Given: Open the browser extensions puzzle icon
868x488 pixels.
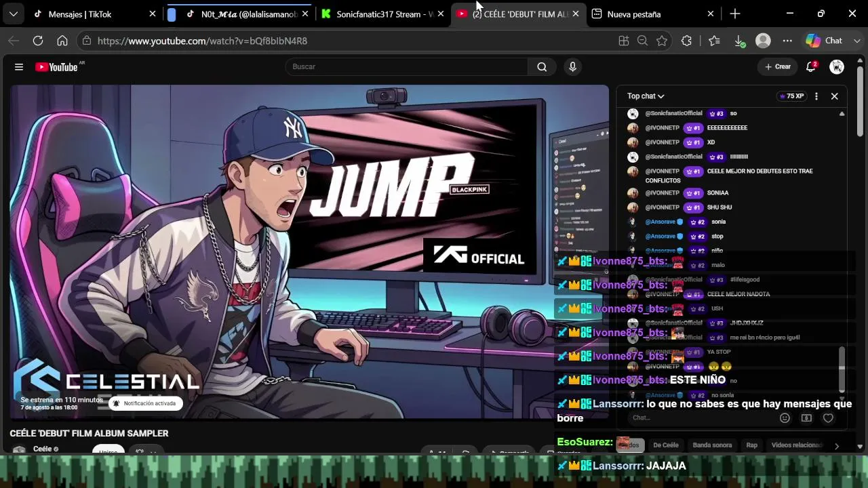Looking at the screenshot, I should coord(686,41).
